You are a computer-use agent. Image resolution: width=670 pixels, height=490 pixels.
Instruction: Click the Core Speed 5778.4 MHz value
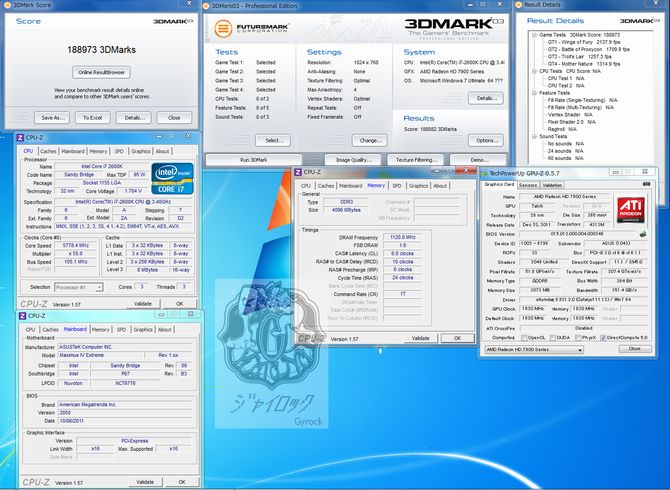(76, 246)
